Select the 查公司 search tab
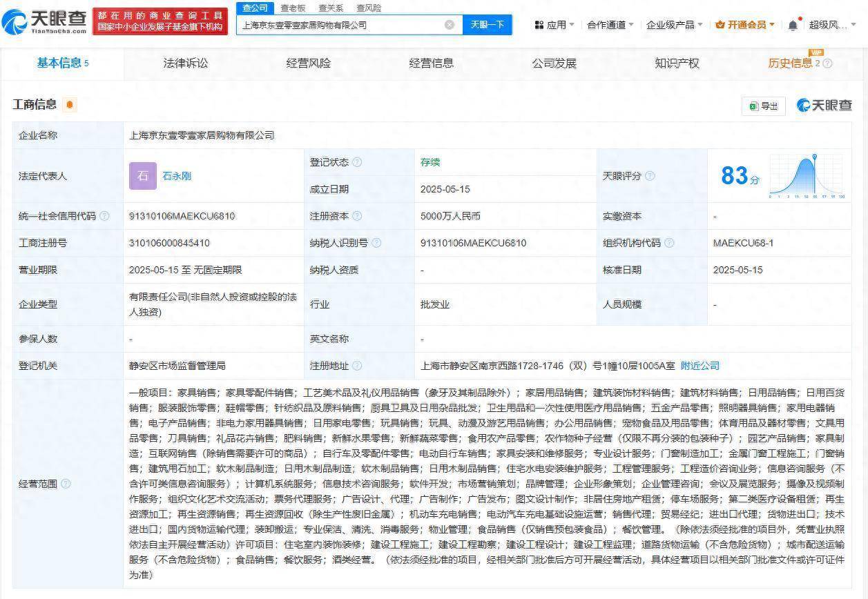 [x=255, y=8]
